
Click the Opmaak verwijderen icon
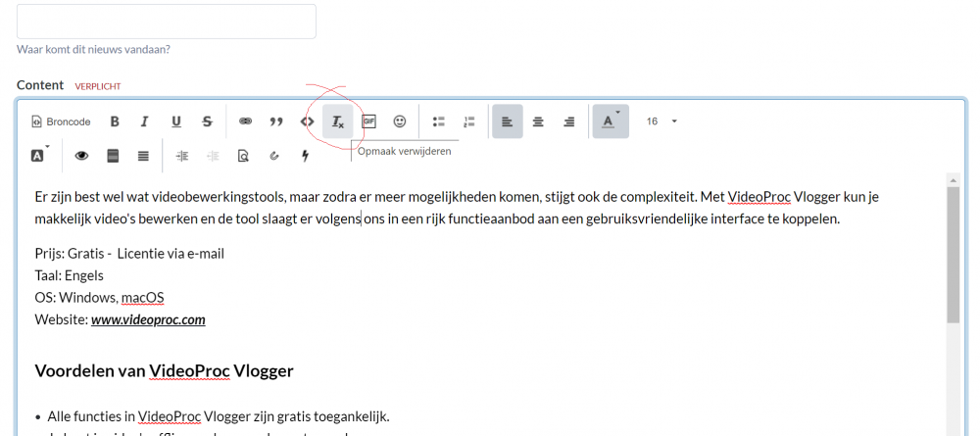(x=338, y=121)
